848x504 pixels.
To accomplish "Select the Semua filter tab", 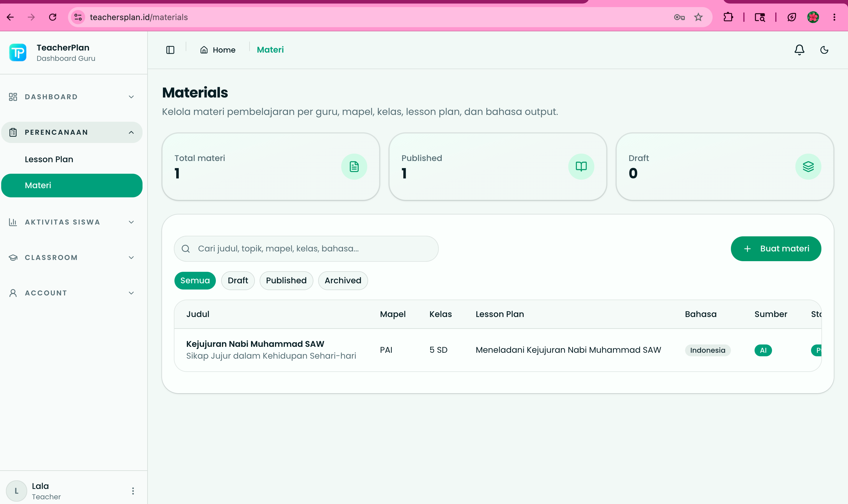I will click(195, 281).
